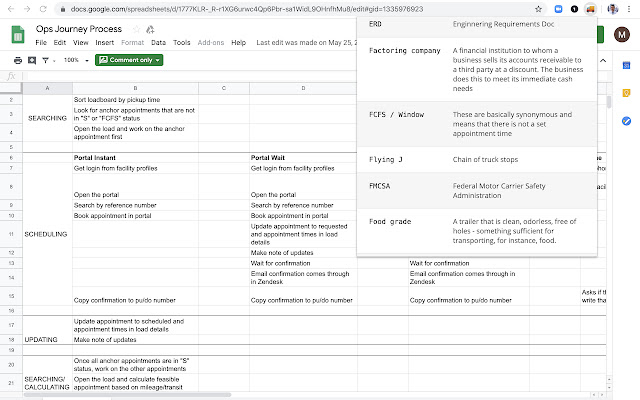Viewport: 640px width, 400px height.
Task: Select row 11 header
Action: coord(11,234)
